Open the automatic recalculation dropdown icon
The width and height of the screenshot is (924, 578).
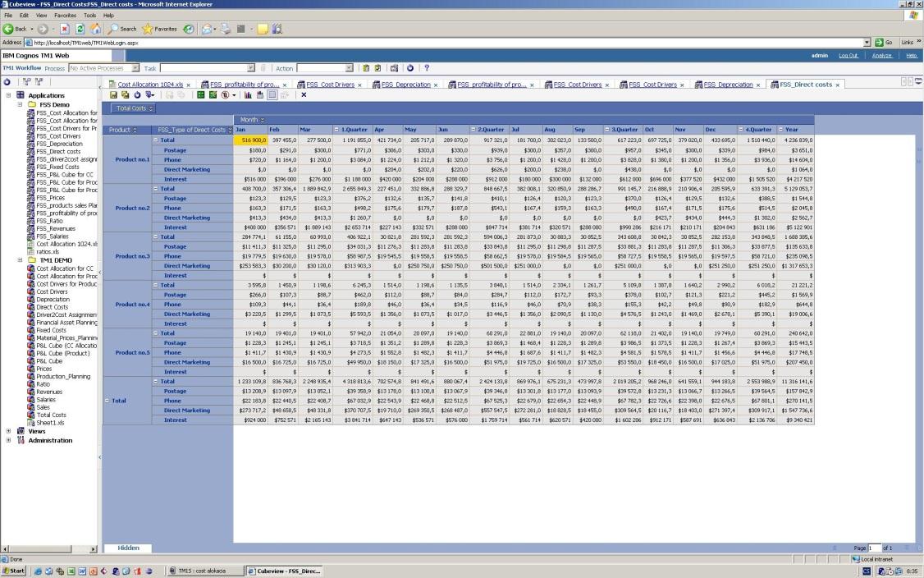(149, 95)
